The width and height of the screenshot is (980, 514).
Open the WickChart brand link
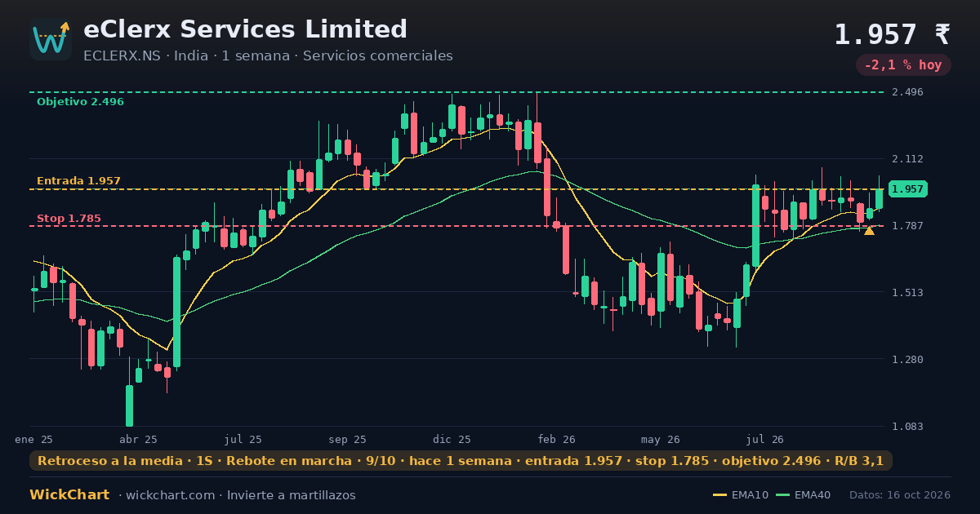coord(69,495)
